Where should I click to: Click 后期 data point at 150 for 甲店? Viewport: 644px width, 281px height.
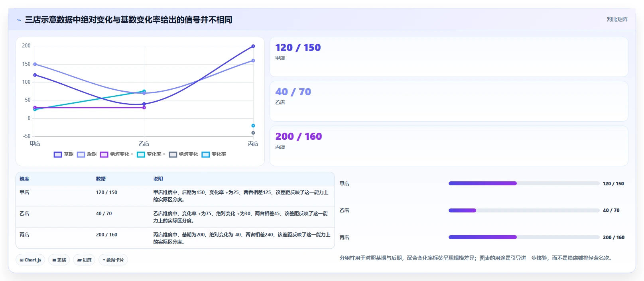(35, 64)
